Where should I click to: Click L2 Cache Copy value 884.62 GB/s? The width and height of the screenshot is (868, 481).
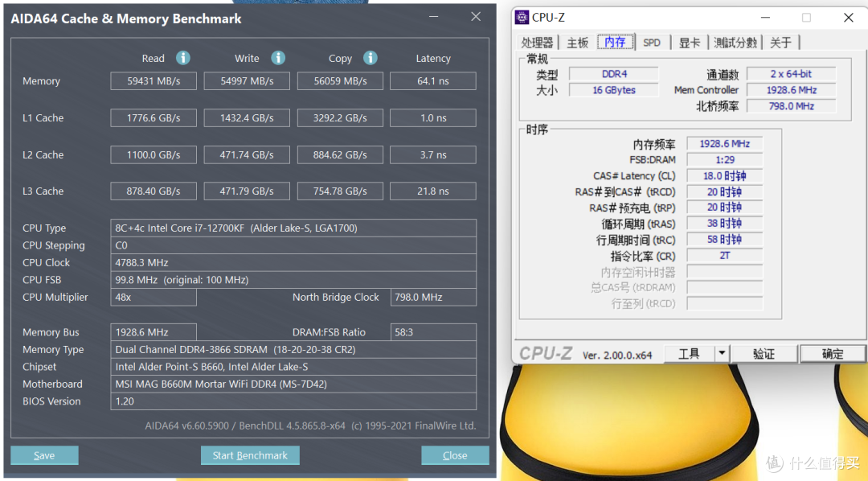click(x=341, y=154)
